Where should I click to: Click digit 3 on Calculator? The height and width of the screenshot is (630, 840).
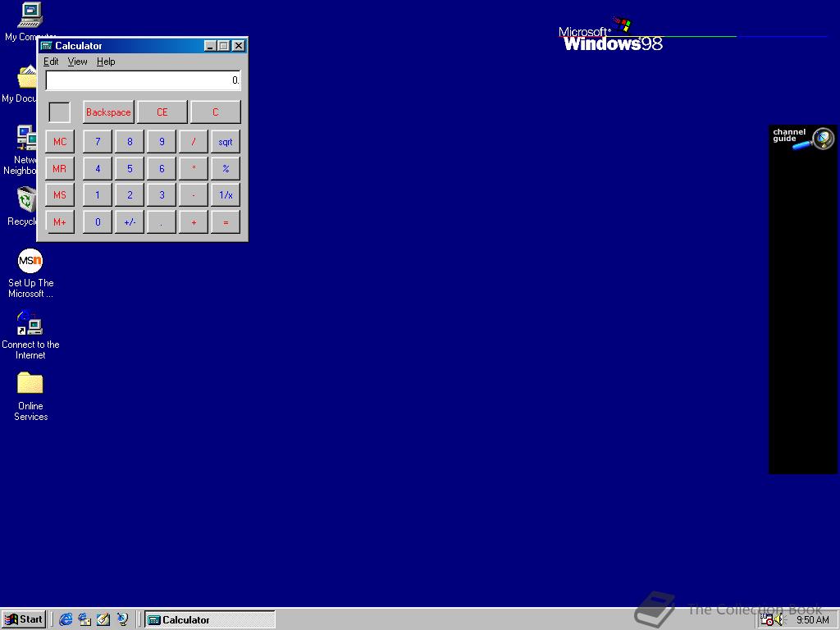(x=162, y=195)
